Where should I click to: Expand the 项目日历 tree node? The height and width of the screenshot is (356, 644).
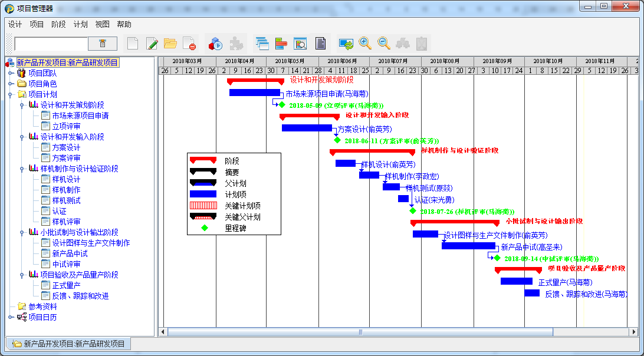(x=11, y=317)
